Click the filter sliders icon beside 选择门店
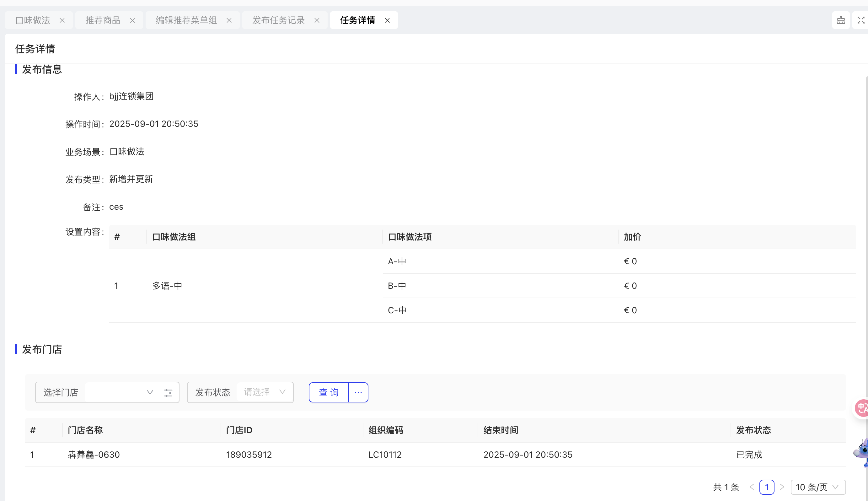This screenshot has width=868, height=501. pyautogui.click(x=168, y=393)
